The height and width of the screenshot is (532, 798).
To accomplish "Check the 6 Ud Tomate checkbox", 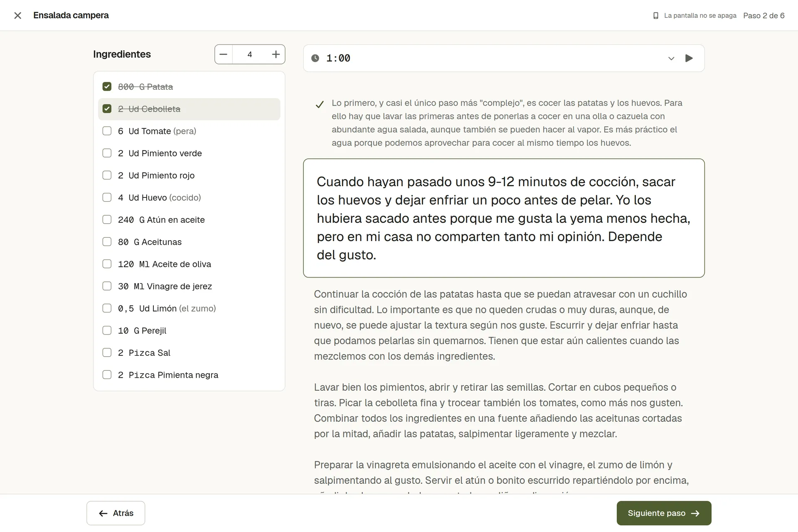I will click(107, 131).
